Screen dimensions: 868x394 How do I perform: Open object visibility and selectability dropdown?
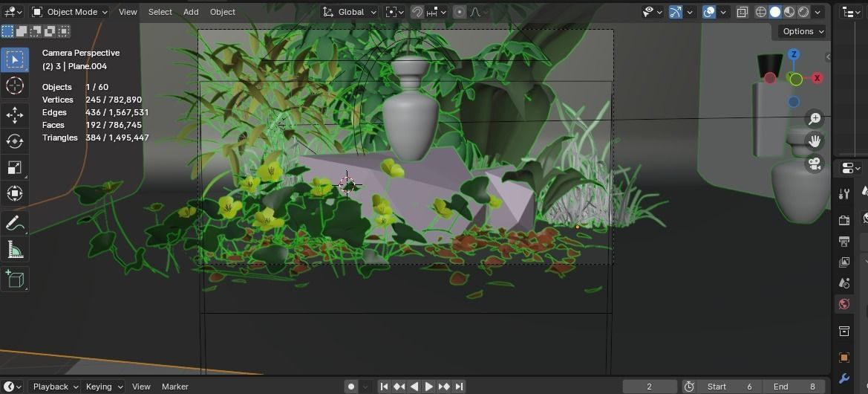point(652,12)
